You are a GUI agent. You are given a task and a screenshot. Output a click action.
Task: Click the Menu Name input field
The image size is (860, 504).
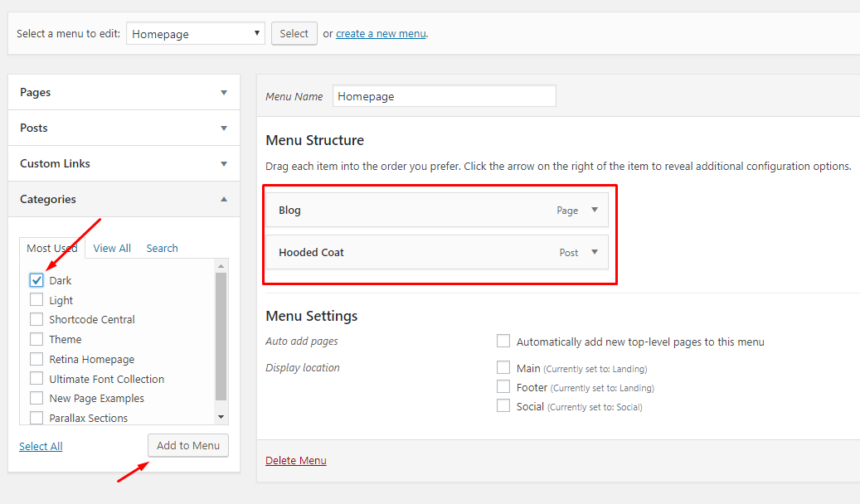(x=444, y=97)
